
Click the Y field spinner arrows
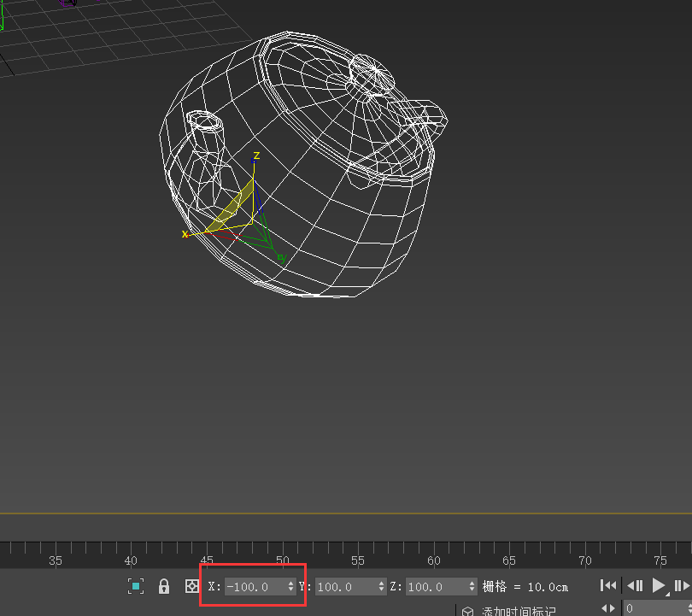(x=381, y=587)
